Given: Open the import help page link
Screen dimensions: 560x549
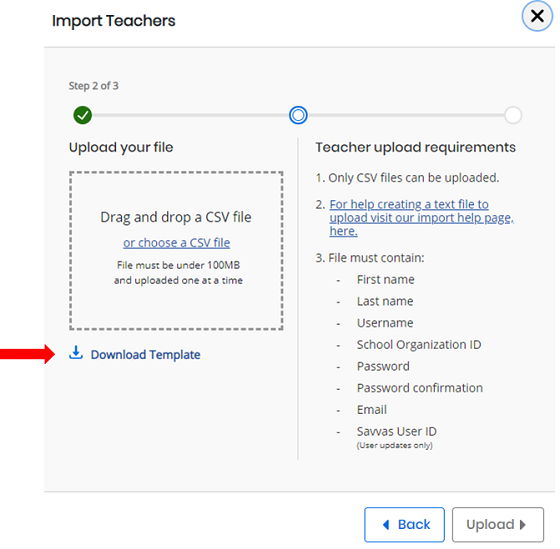Looking at the screenshot, I should tap(421, 218).
